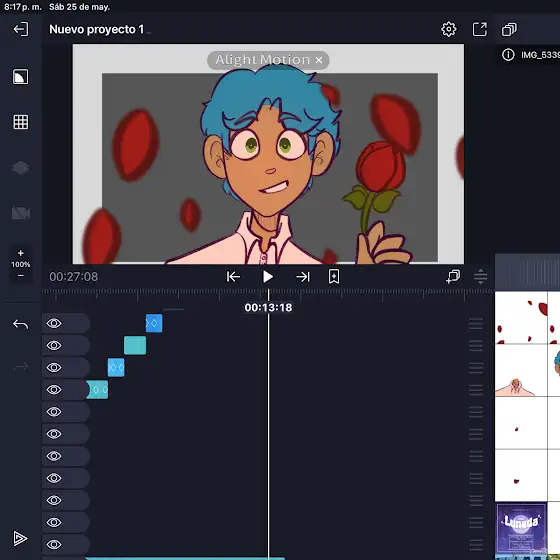
Task: Play the timeline preview
Action: point(268,276)
